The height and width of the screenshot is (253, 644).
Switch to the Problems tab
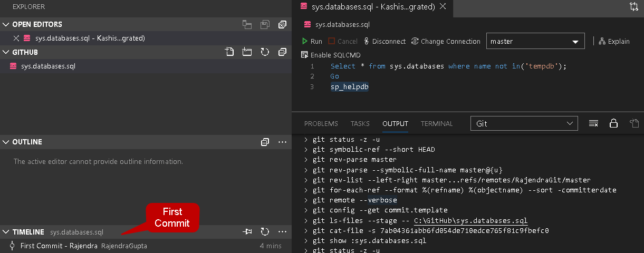coord(321,123)
